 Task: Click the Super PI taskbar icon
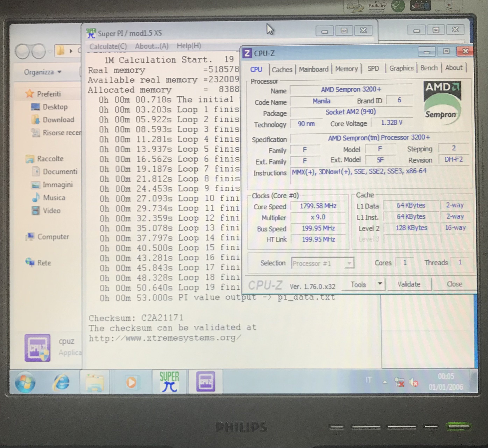click(169, 382)
